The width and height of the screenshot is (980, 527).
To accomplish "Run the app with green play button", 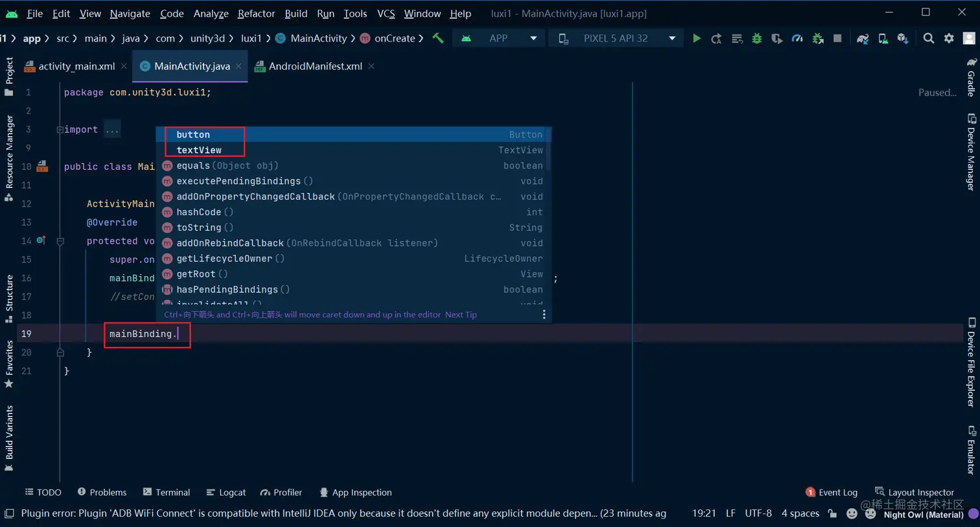I will click(696, 38).
